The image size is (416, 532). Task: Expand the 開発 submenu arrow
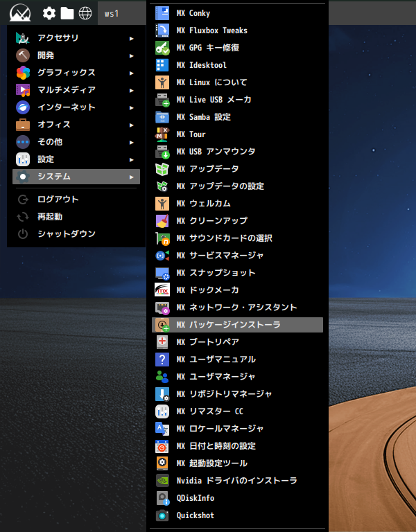click(132, 56)
